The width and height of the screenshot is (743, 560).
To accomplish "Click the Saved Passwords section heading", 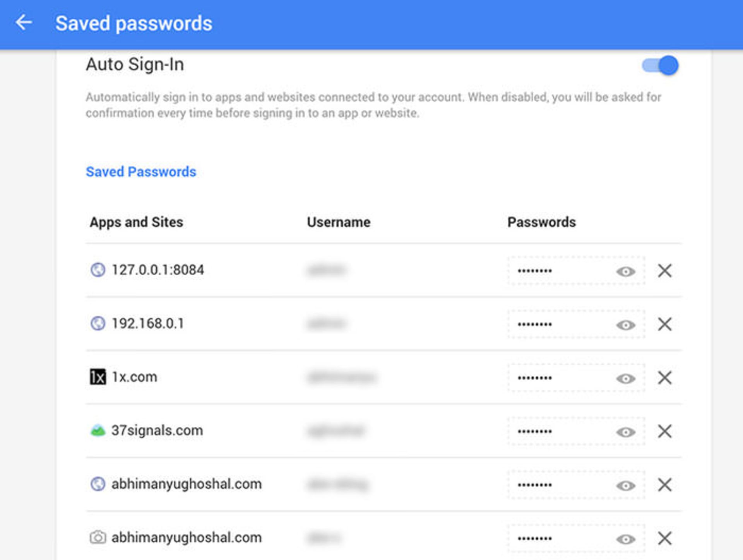I will (141, 172).
